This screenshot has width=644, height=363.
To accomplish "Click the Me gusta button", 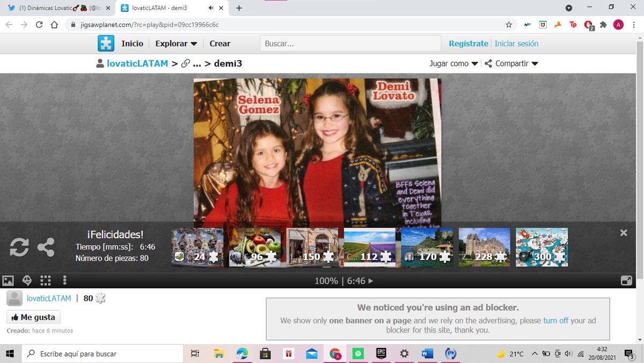I will point(33,317).
